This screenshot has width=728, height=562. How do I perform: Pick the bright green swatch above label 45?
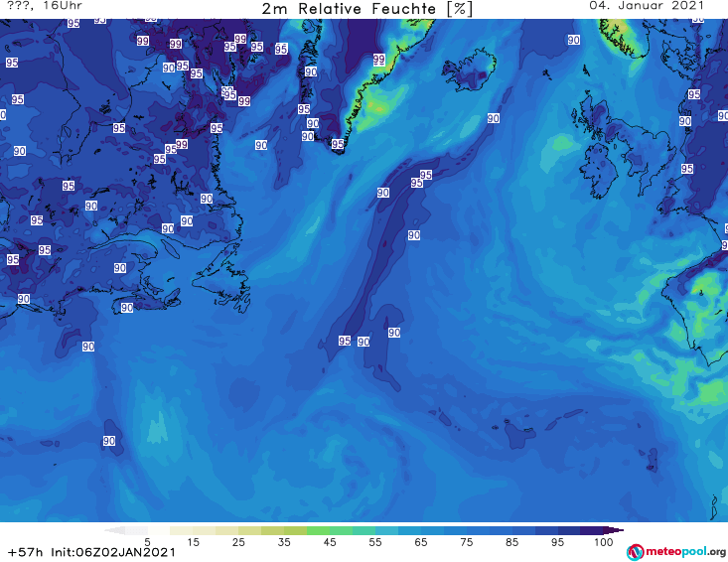point(318,530)
